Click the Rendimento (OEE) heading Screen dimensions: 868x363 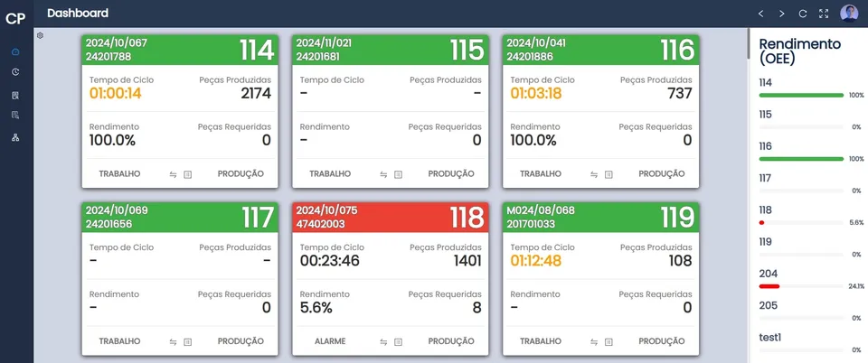coord(800,51)
